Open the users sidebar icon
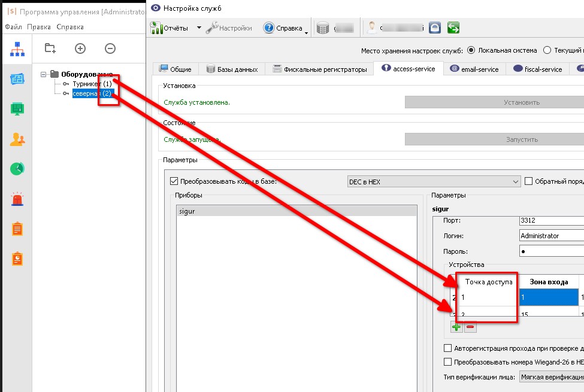Image resolution: width=584 pixels, height=392 pixels. pos(17,139)
